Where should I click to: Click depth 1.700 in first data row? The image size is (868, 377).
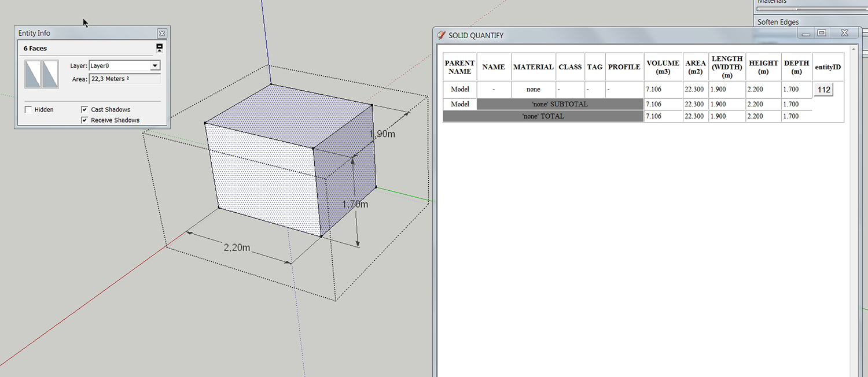point(792,90)
